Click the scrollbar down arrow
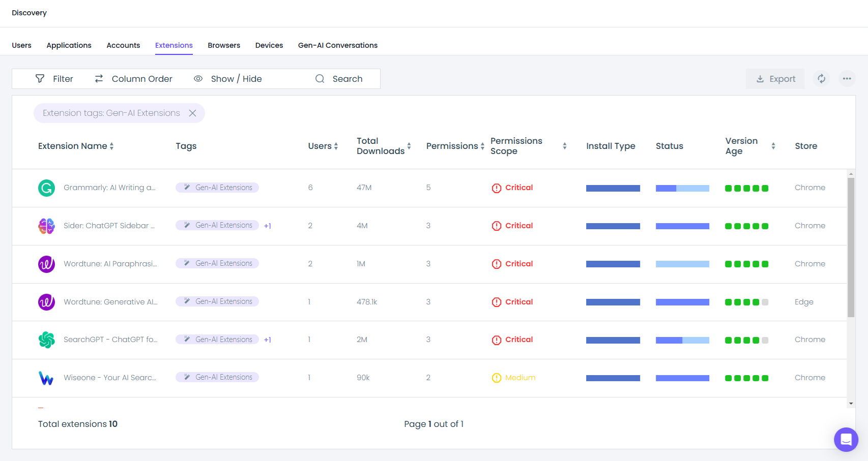The height and width of the screenshot is (461, 868). click(851, 404)
